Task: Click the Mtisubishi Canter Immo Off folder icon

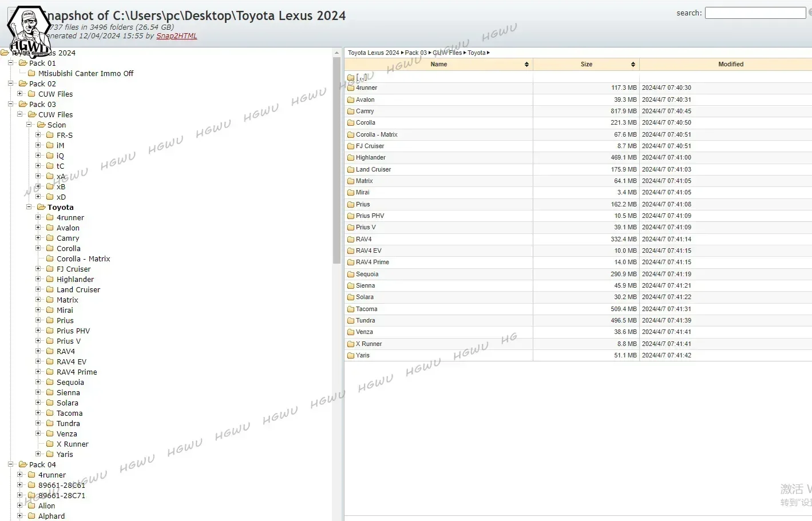Action: click(32, 73)
